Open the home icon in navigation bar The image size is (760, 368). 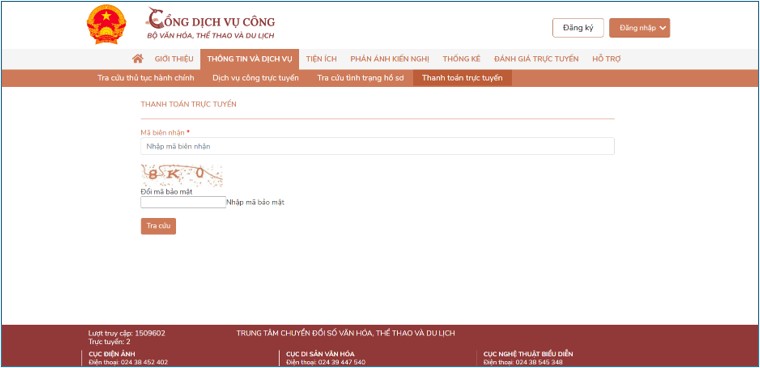(x=138, y=59)
